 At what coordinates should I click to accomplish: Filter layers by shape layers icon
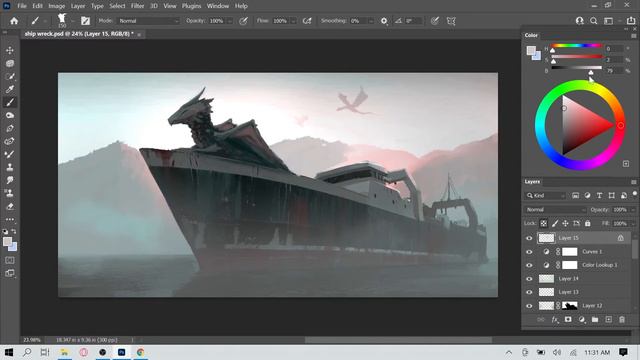[611, 196]
